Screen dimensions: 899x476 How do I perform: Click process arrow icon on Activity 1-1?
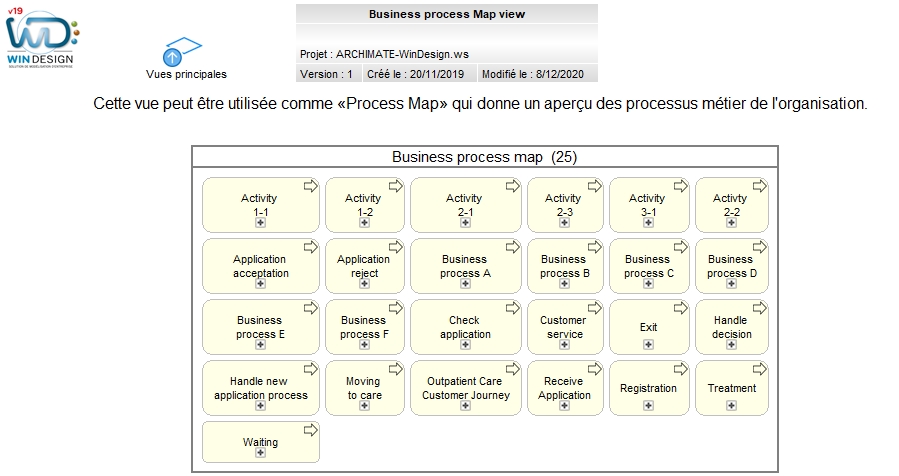pyautogui.click(x=311, y=186)
